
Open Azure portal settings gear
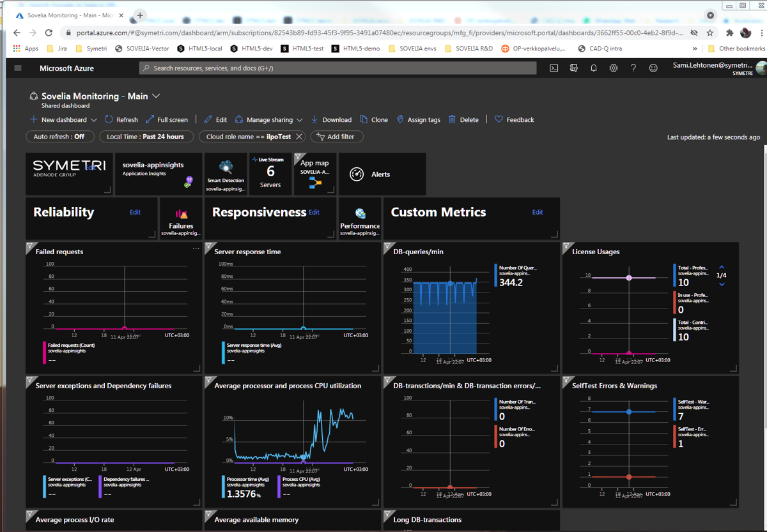614,68
